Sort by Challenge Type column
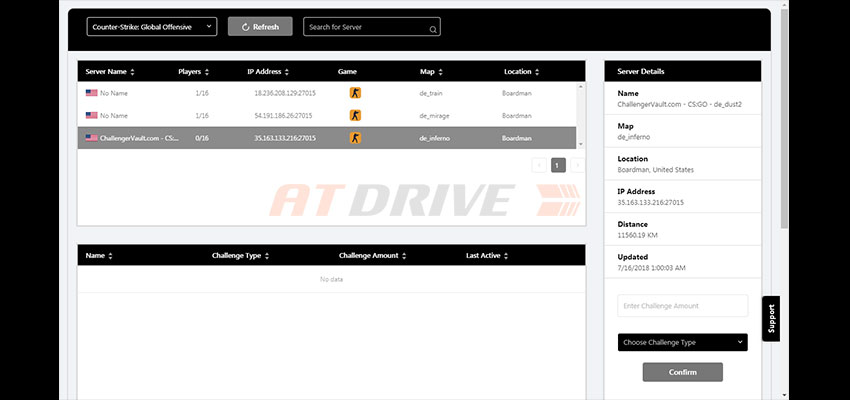Screen dimensions: 850x400 tap(240, 255)
